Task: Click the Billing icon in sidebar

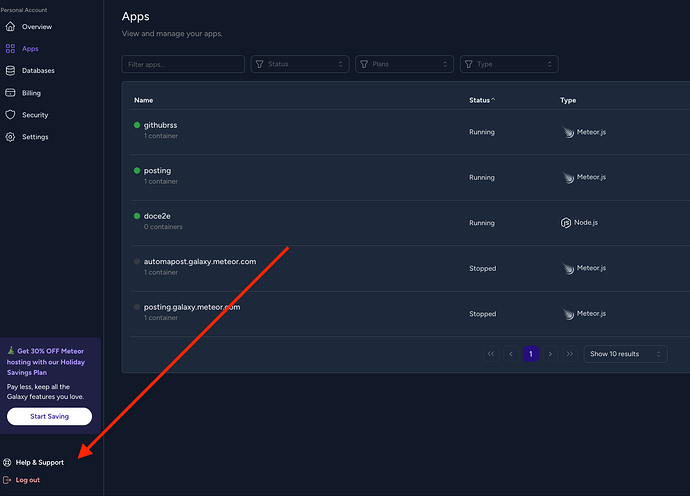Action: pyautogui.click(x=10, y=93)
